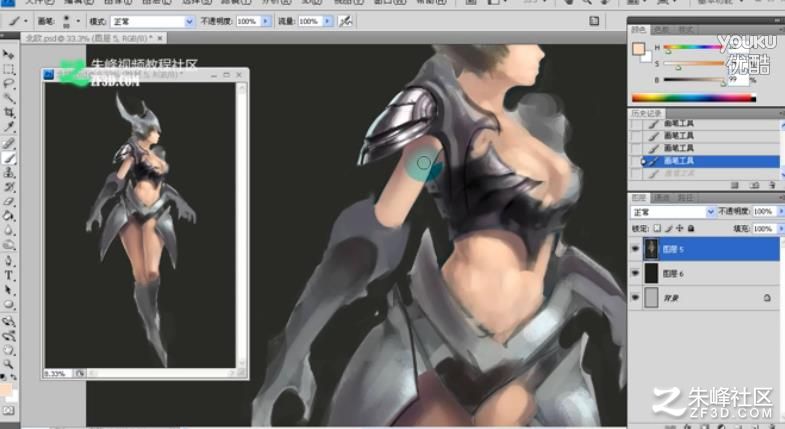785x429 pixels.
Task: Click the B brightness value field
Action: (738, 80)
